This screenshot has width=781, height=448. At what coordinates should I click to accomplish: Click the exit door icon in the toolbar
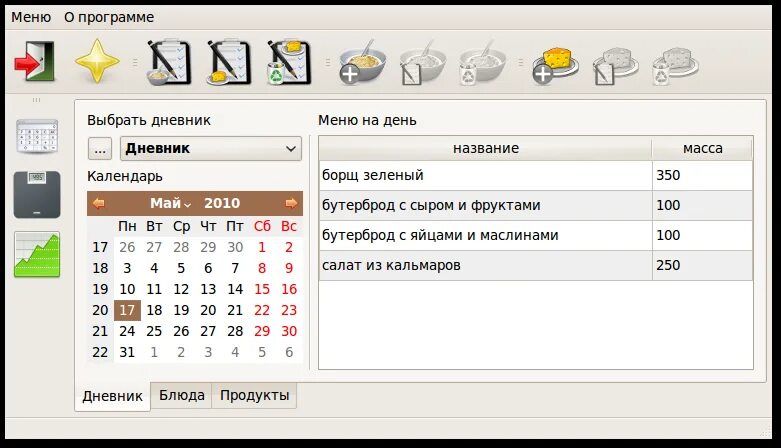(x=34, y=62)
